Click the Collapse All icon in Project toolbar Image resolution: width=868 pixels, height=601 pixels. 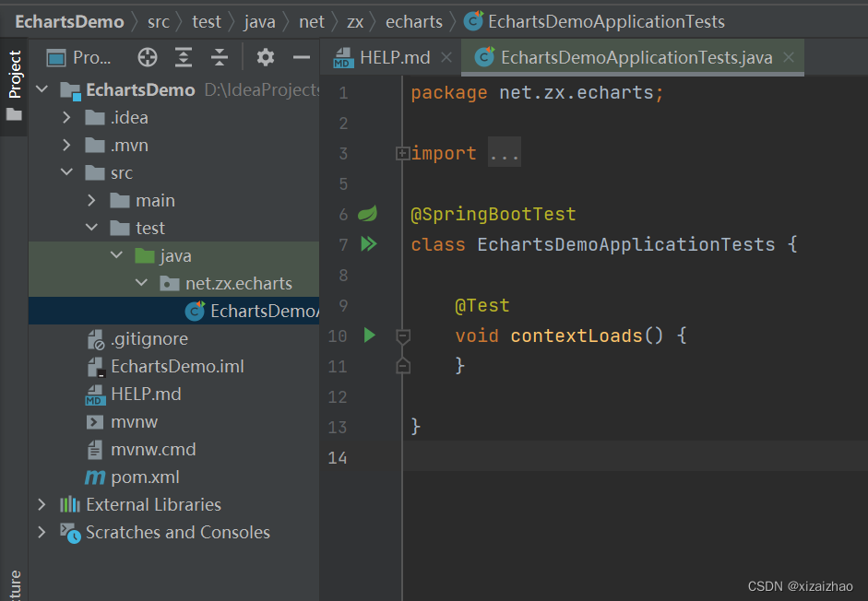[x=220, y=57]
